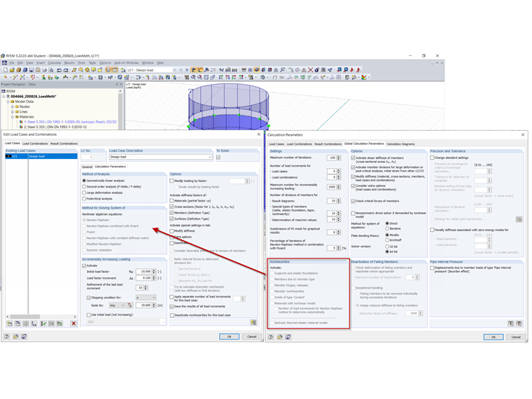Click the Initial load factor input field
The image size is (532, 399).
tap(144, 272)
